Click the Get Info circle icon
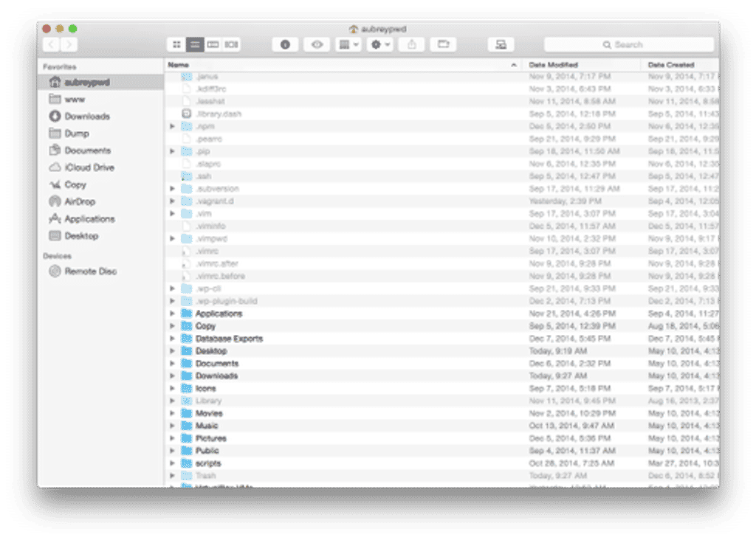The width and height of the screenshot is (756, 540). [x=284, y=44]
